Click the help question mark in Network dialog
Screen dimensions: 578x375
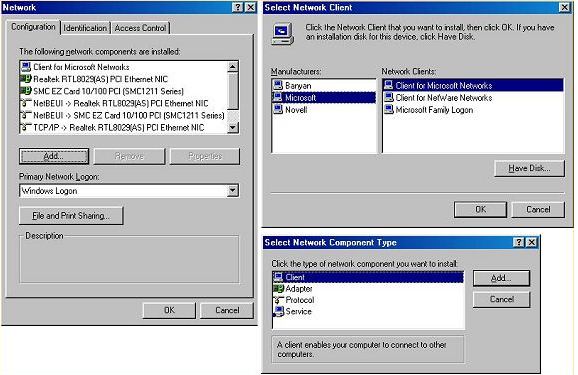click(238, 7)
